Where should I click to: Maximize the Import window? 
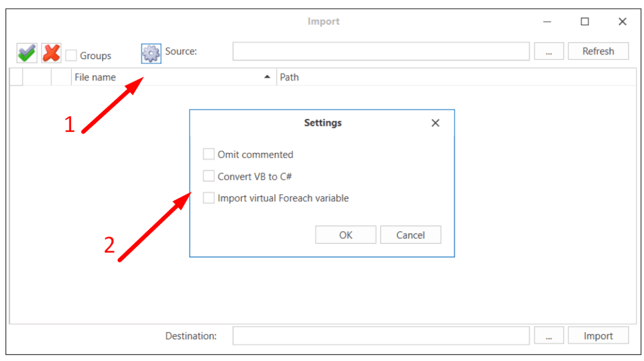pyautogui.click(x=585, y=22)
